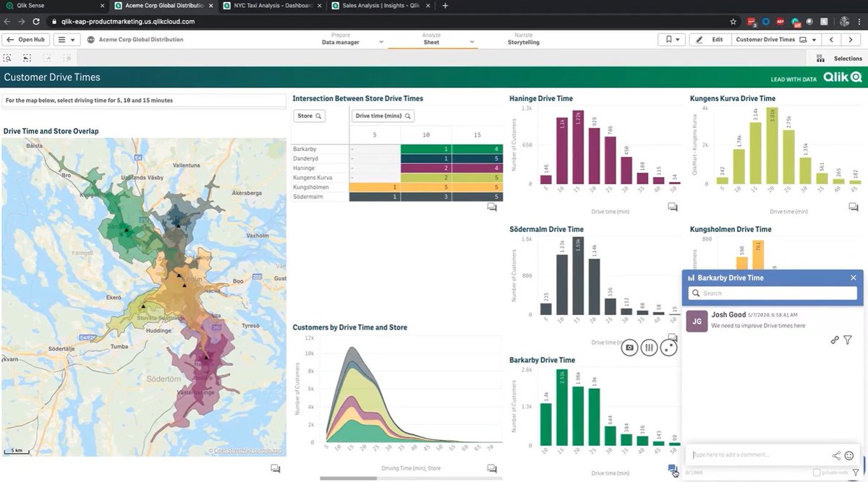Switch to the Qlik Sense browser tab
This screenshot has height=482, width=868.
pos(54,6)
